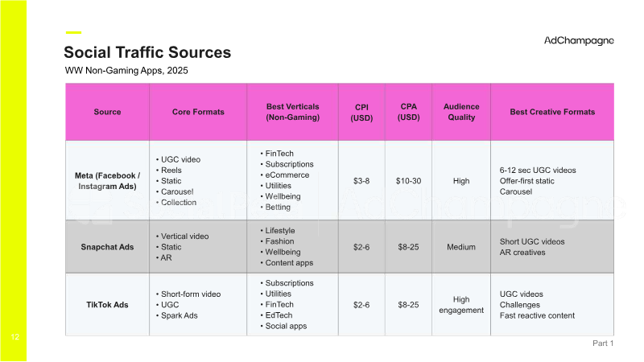
Task: Select the Best Verticals (Non-Gaming) header
Action: click(292, 112)
